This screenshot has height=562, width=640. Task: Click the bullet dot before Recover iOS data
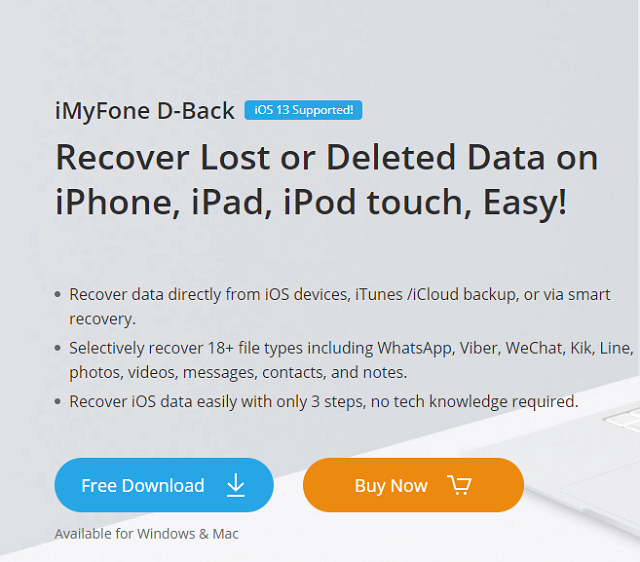(x=58, y=402)
